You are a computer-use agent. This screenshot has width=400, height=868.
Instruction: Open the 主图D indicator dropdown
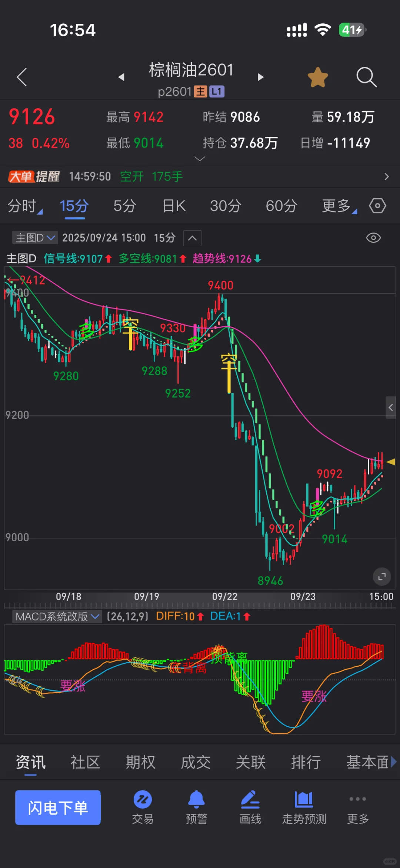[x=35, y=238]
